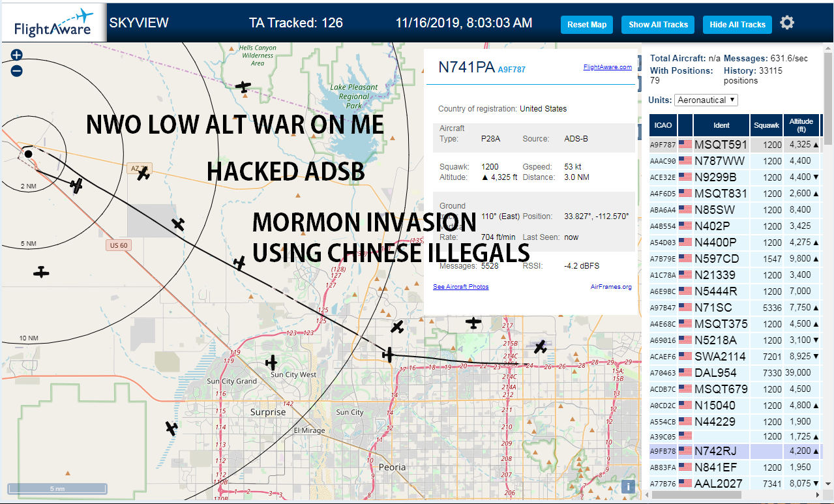Click the Hide All Tracks button
Viewport: 834px width, 504px height.
[x=737, y=25]
